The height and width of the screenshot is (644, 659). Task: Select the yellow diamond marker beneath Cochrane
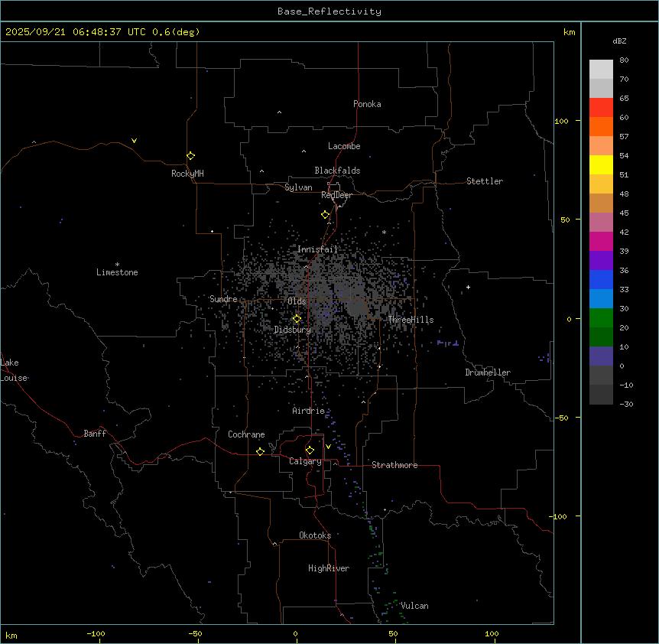coord(260,452)
